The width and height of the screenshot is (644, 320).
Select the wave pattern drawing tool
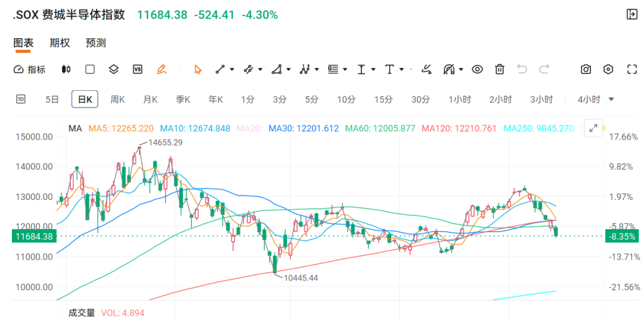[304, 69]
